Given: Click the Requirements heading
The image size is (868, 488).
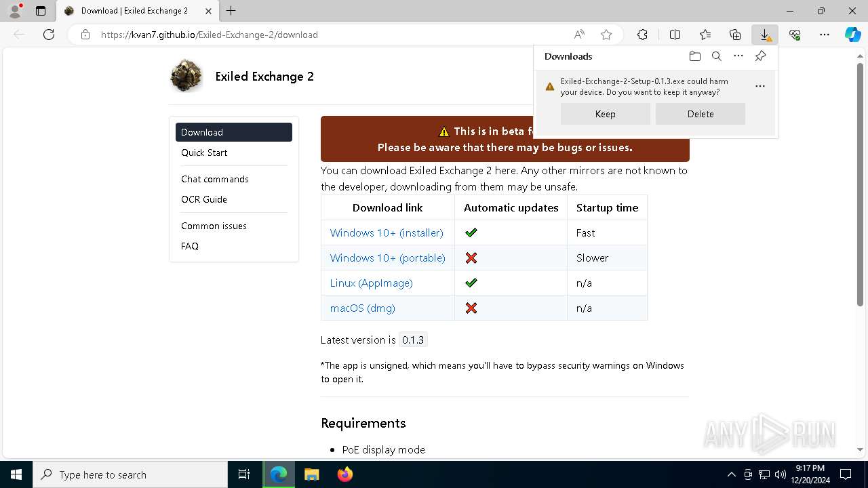Looking at the screenshot, I should coord(363,423).
